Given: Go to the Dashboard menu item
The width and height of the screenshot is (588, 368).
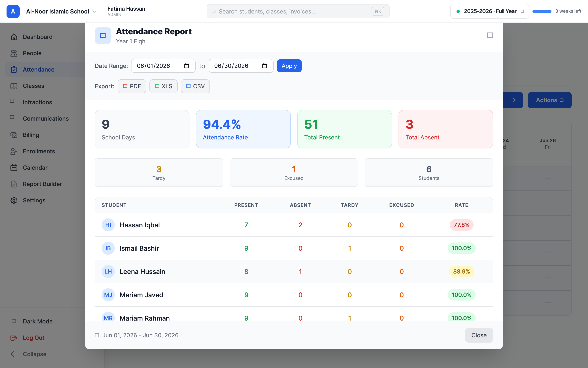Looking at the screenshot, I should click(x=38, y=37).
